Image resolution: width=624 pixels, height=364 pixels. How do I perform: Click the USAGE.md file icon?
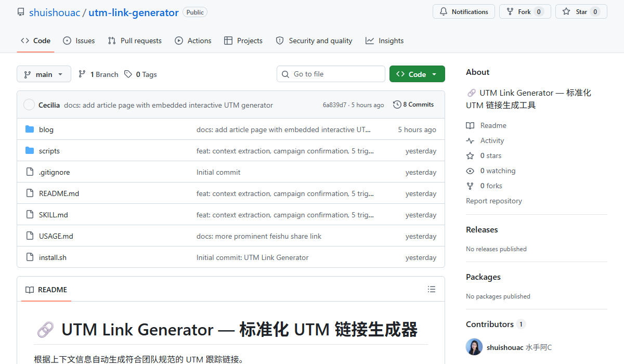[x=30, y=236]
